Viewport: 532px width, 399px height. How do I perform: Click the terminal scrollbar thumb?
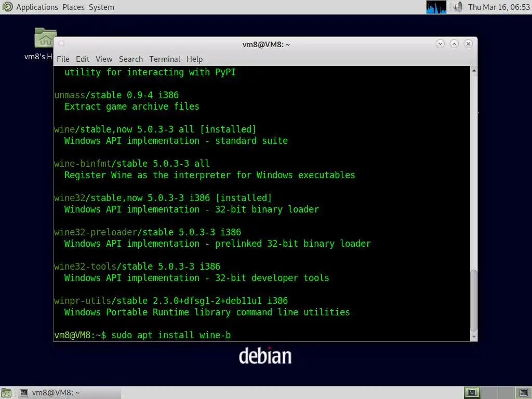(x=474, y=300)
